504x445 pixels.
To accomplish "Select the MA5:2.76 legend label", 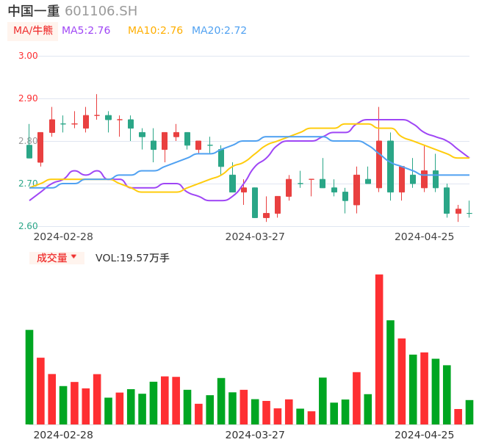I will (x=86, y=31).
